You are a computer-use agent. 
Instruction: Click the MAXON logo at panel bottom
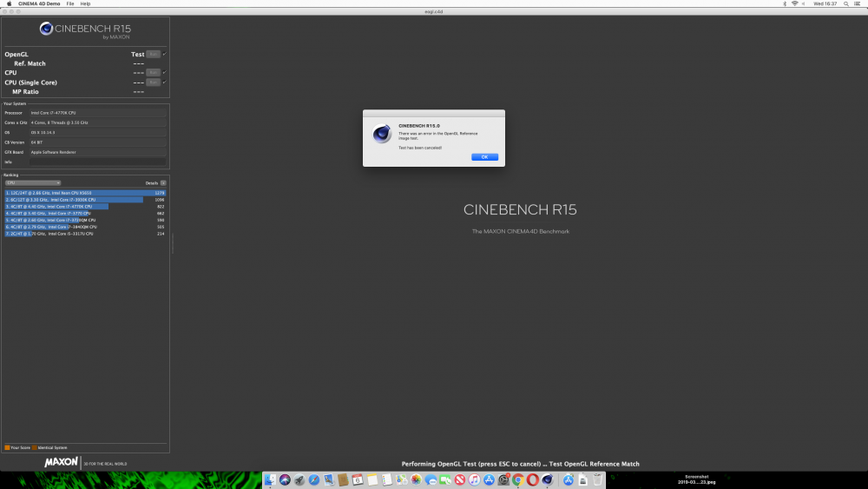point(61,462)
